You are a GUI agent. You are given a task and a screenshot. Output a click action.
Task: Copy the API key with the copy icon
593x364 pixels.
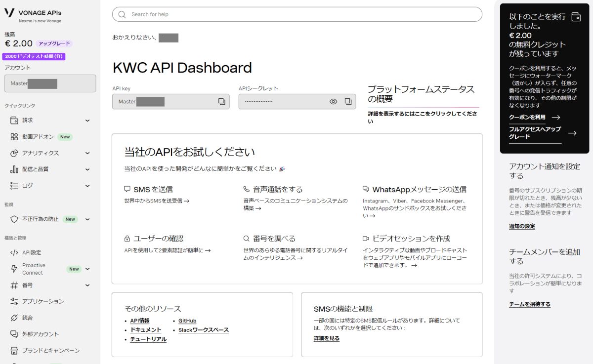click(x=221, y=101)
